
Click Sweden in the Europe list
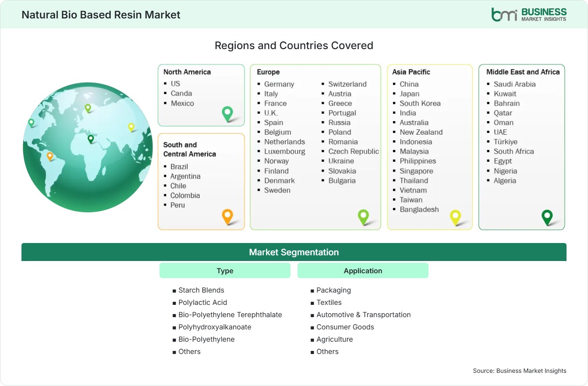click(277, 190)
